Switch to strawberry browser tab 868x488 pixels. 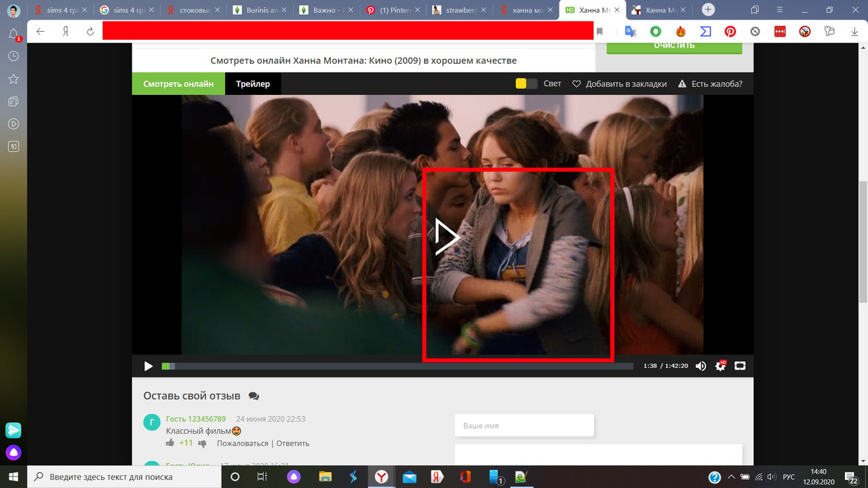pyautogui.click(x=460, y=10)
